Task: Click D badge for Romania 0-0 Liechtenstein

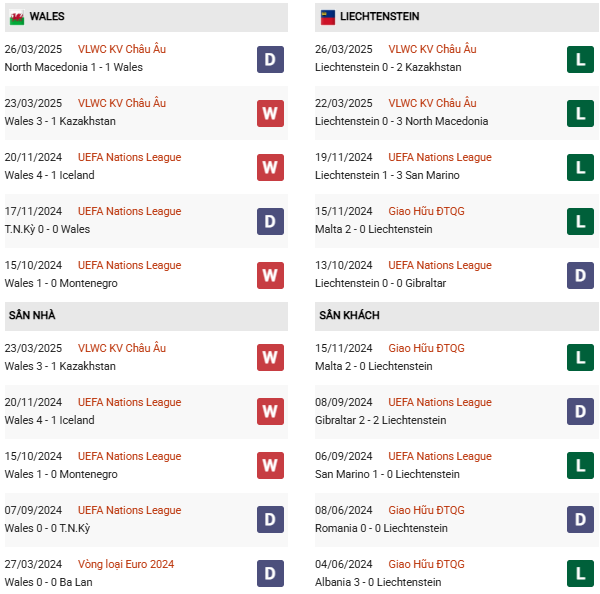Action: [x=580, y=519]
